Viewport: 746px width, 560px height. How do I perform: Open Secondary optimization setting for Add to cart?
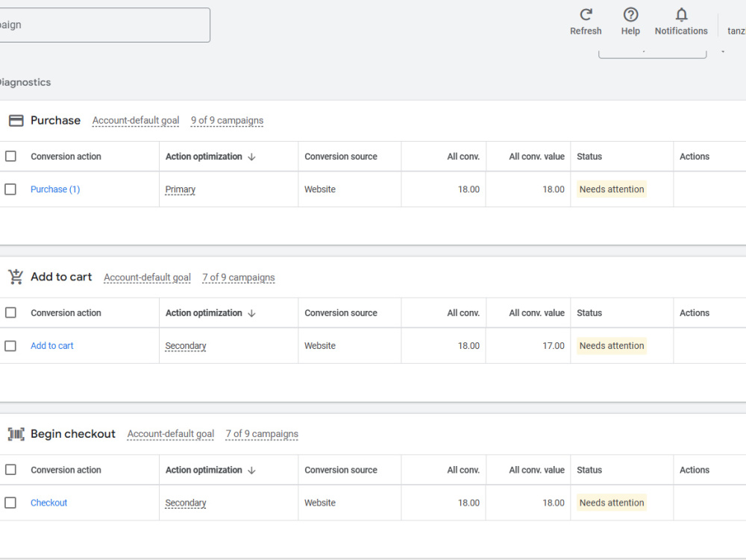tap(186, 345)
